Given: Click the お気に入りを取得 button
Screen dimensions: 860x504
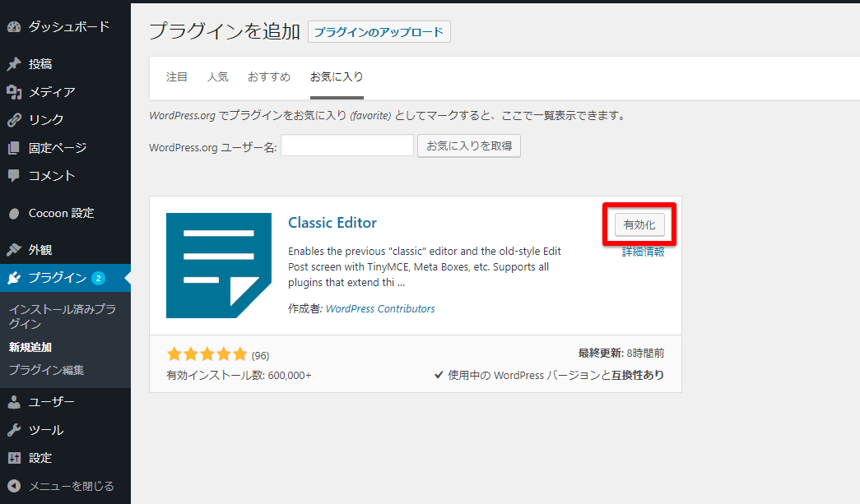Looking at the screenshot, I should click(x=469, y=146).
